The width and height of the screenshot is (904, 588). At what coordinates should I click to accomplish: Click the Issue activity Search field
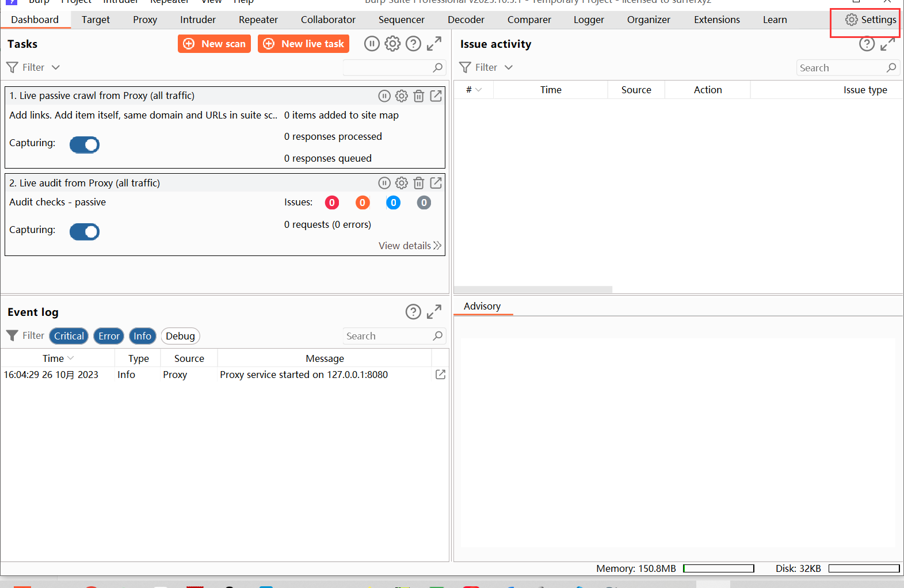(848, 67)
